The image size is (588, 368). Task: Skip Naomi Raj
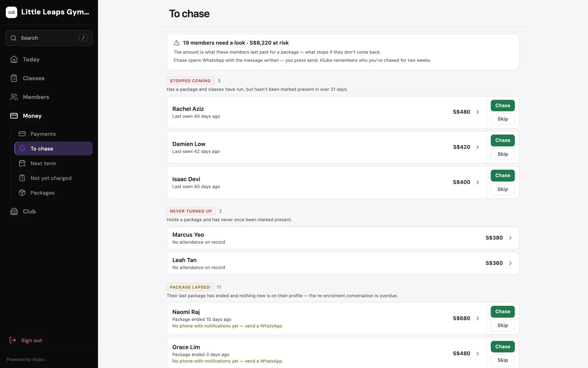click(503, 325)
